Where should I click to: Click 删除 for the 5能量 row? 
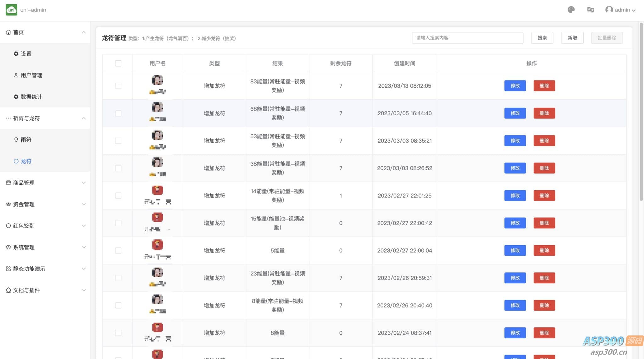(544, 251)
